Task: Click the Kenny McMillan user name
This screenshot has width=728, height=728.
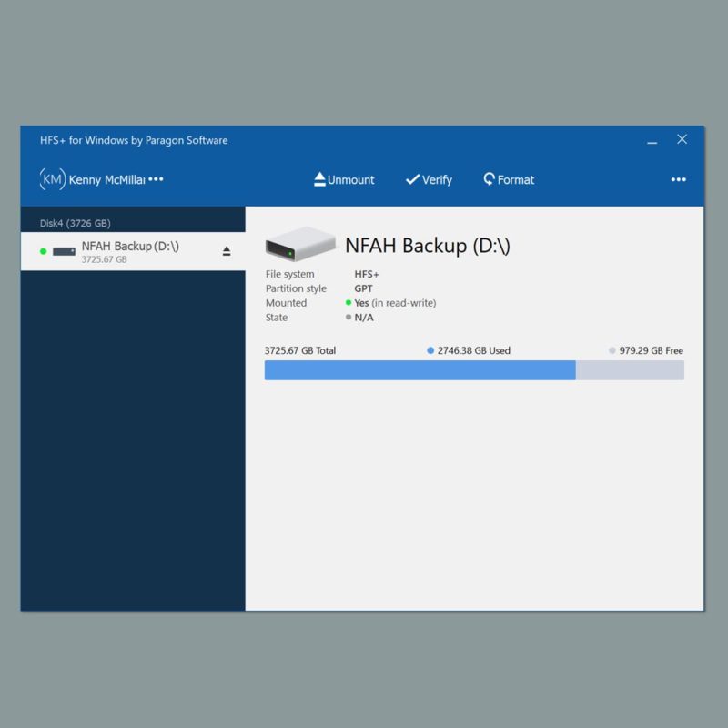Action: [106, 179]
